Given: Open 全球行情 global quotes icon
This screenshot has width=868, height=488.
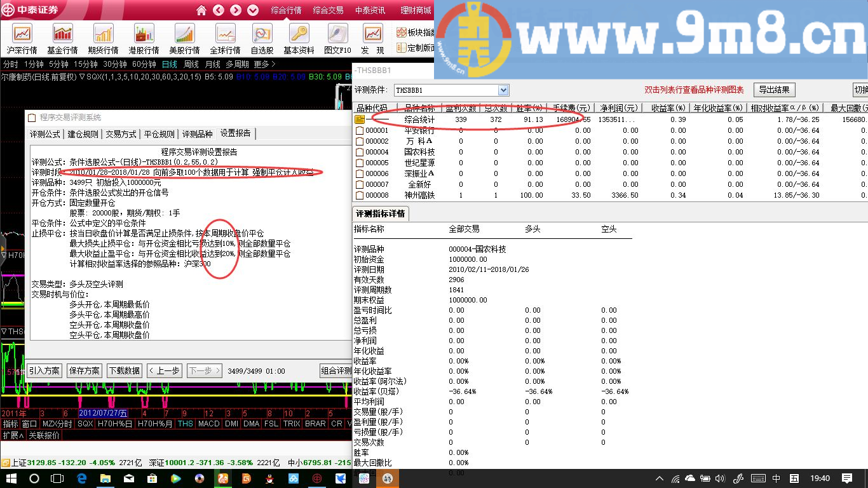Looking at the screenshot, I should [225, 39].
